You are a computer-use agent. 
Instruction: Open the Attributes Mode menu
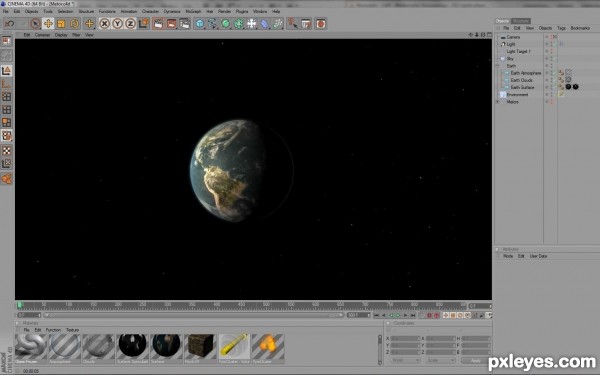[x=508, y=256]
